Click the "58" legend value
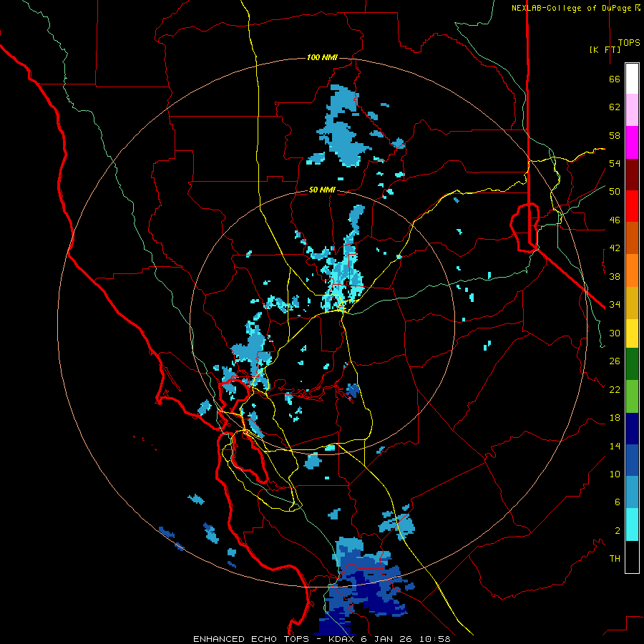Viewport: 644px width, 644px height. tap(615, 135)
